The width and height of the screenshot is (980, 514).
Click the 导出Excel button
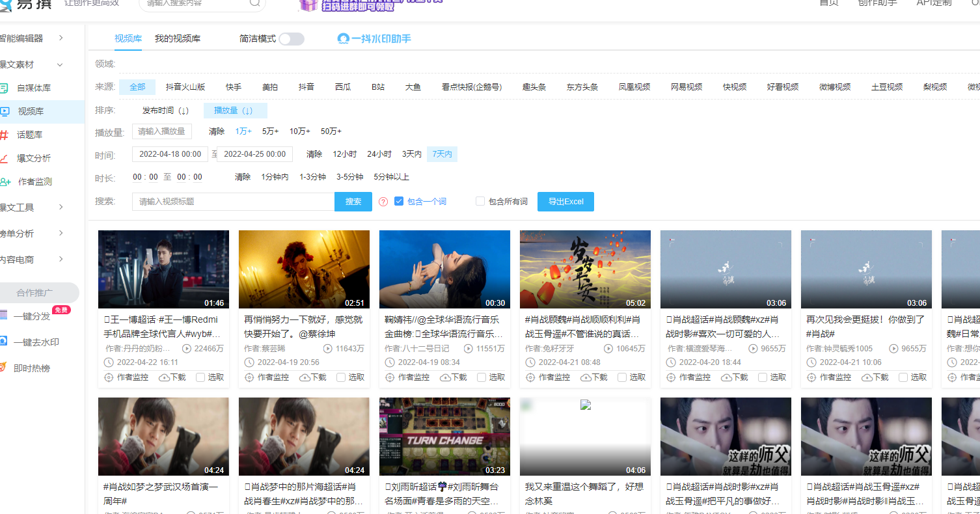565,202
